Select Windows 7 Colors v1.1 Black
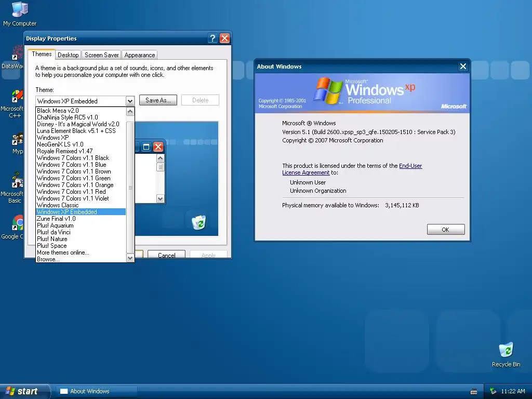Image resolution: width=532 pixels, height=399 pixels. [x=81, y=158]
